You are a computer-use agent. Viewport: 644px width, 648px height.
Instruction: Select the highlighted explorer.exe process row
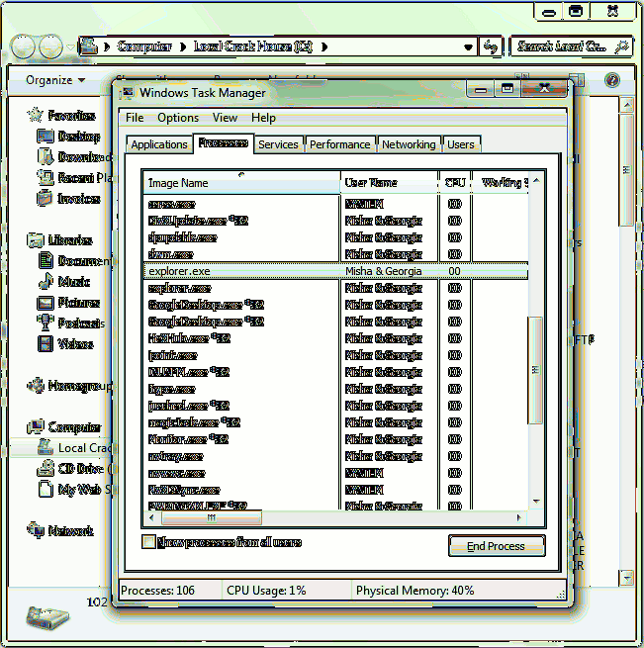click(x=335, y=271)
